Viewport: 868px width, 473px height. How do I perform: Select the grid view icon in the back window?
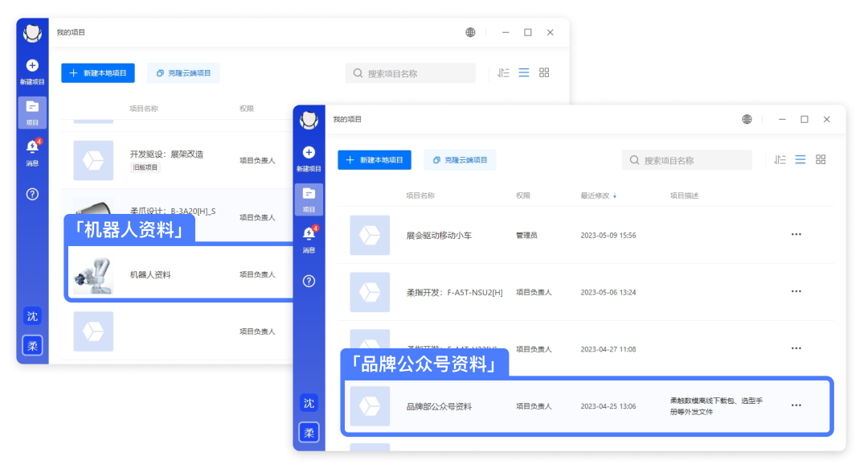click(x=544, y=72)
